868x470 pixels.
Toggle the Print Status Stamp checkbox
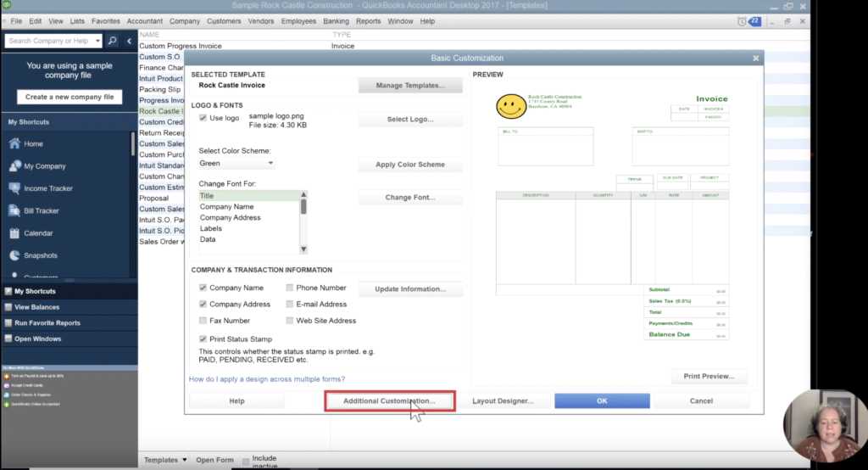[x=203, y=339]
